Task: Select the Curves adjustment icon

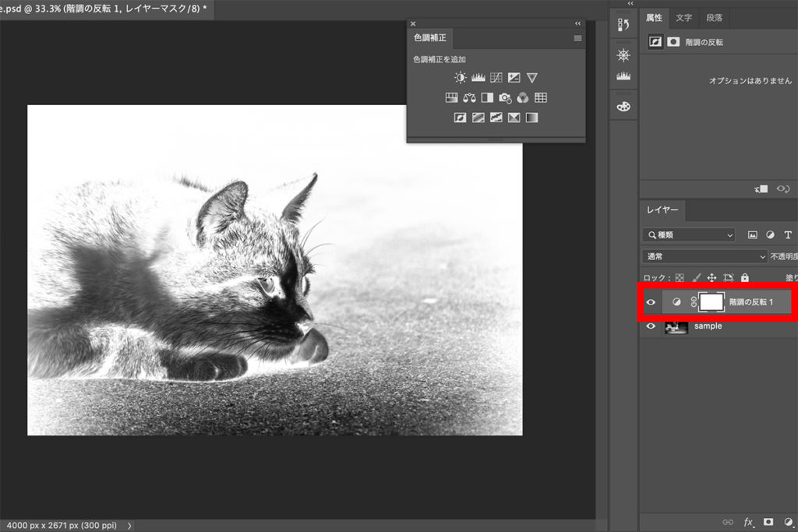Action: (x=496, y=77)
